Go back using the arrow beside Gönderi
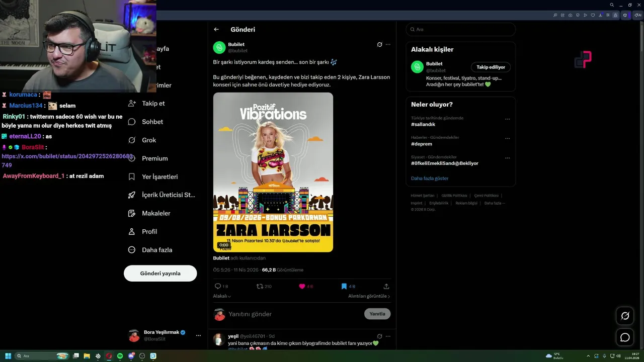Viewport: 644px width, 362px height. pos(216,30)
